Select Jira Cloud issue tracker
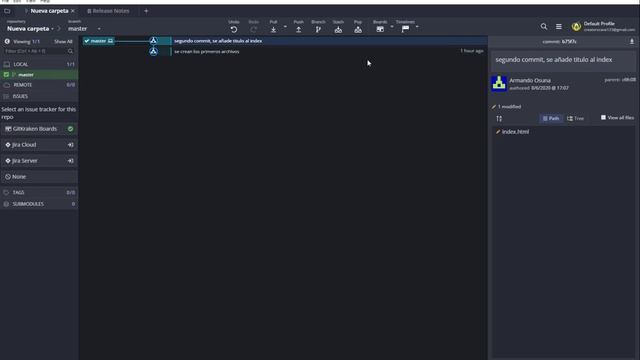This screenshot has width=640, height=360. (x=39, y=145)
